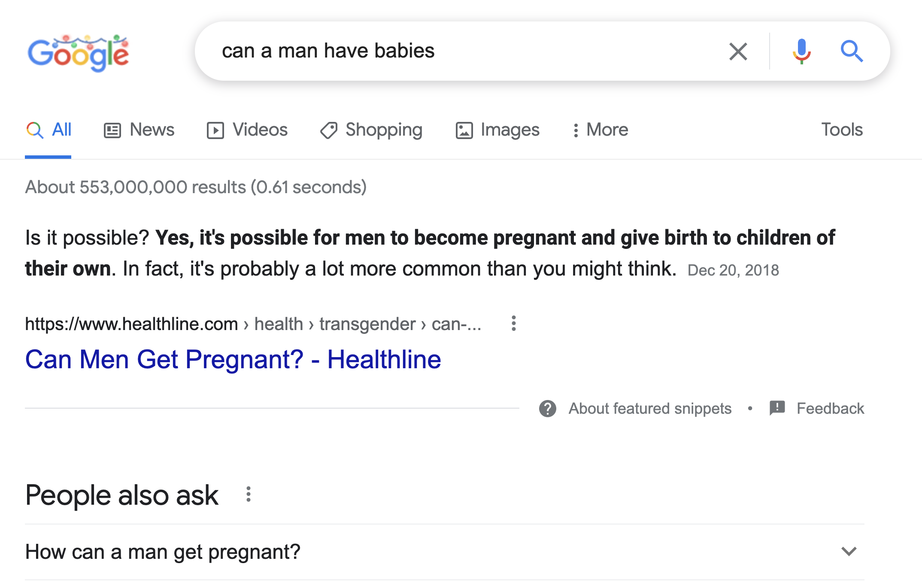Open the "Can Men Get Pregnant? - Healthline" result
The height and width of the screenshot is (588, 922).
click(x=233, y=359)
